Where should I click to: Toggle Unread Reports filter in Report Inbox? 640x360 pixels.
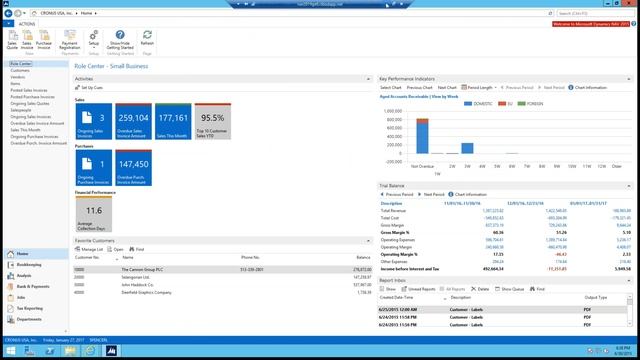click(418, 289)
